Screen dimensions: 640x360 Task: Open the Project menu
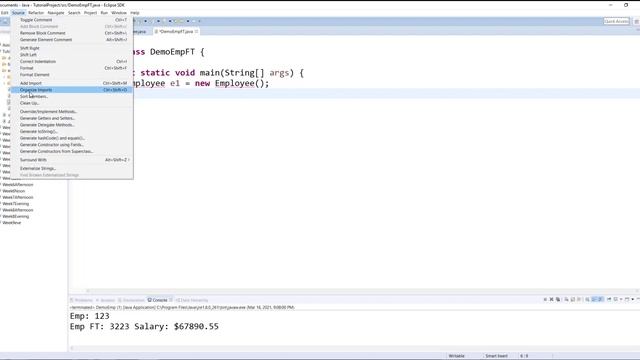click(x=90, y=13)
